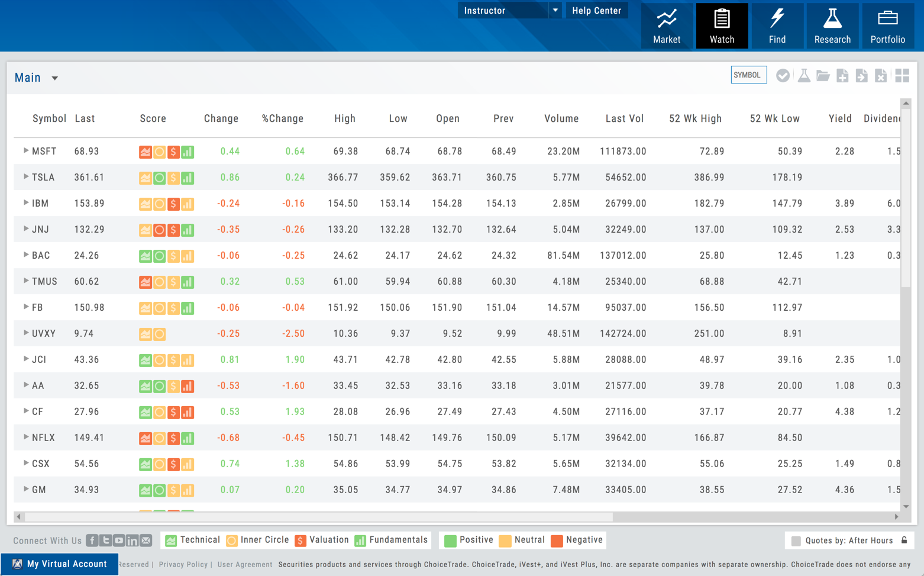Click the email envelope icon
This screenshot has height=576, width=924.
(146, 540)
